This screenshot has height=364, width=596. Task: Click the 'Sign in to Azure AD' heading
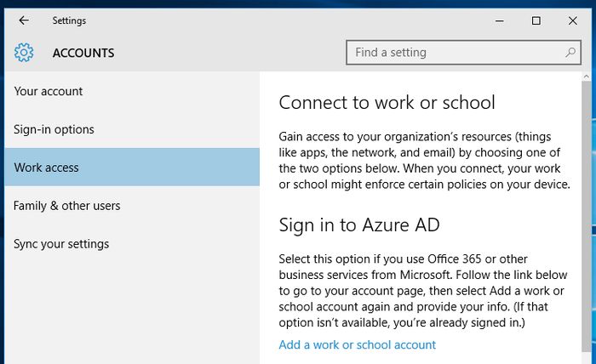[358, 225]
